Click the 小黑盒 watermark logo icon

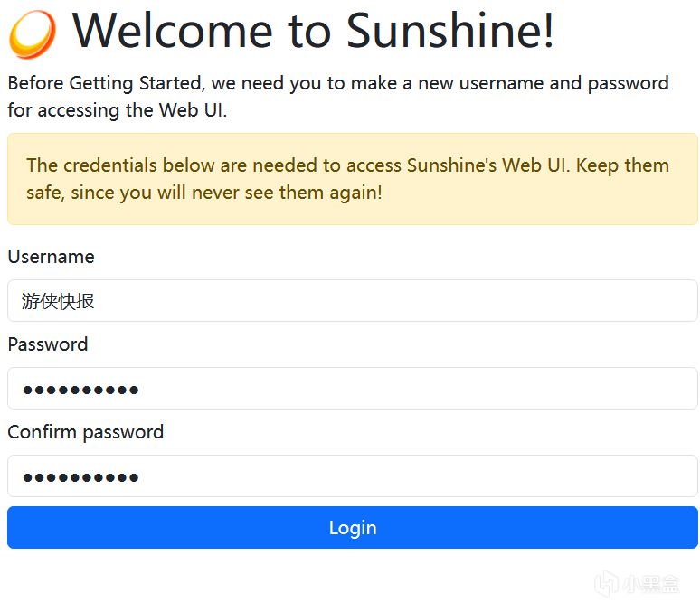click(606, 584)
